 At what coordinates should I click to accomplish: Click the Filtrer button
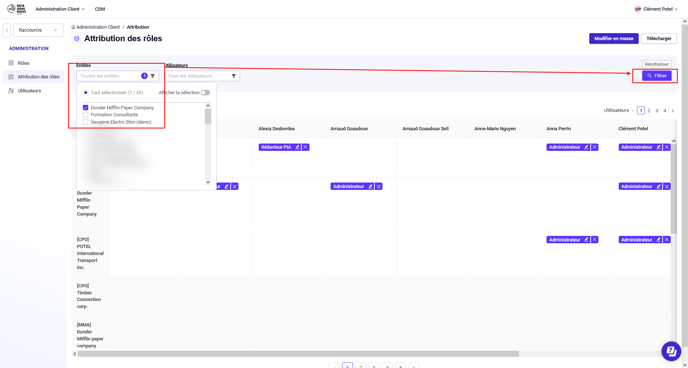click(656, 76)
